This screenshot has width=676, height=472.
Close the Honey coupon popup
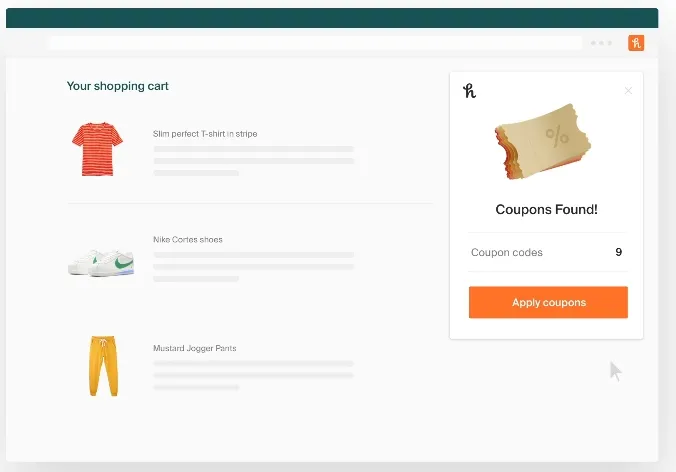(628, 91)
